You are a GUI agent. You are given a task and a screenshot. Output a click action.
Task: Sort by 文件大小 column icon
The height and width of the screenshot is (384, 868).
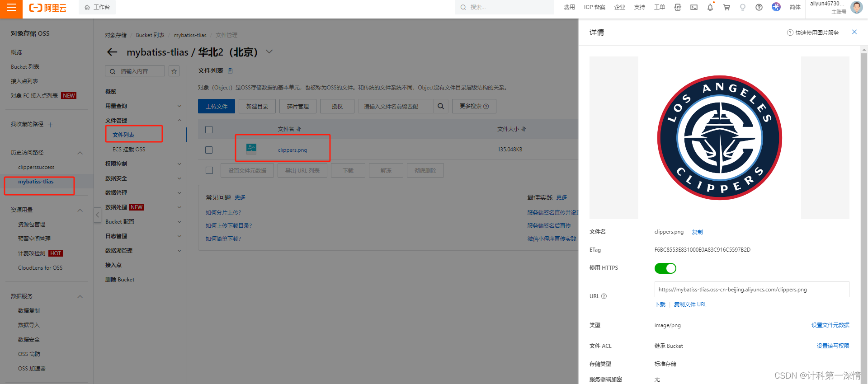pyautogui.click(x=524, y=129)
